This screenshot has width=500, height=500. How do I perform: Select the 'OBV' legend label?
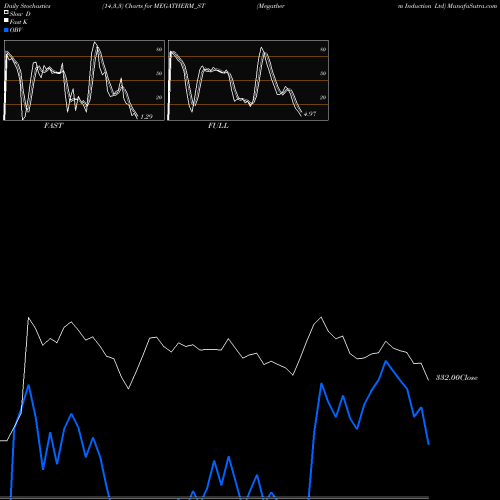click(16, 30)
